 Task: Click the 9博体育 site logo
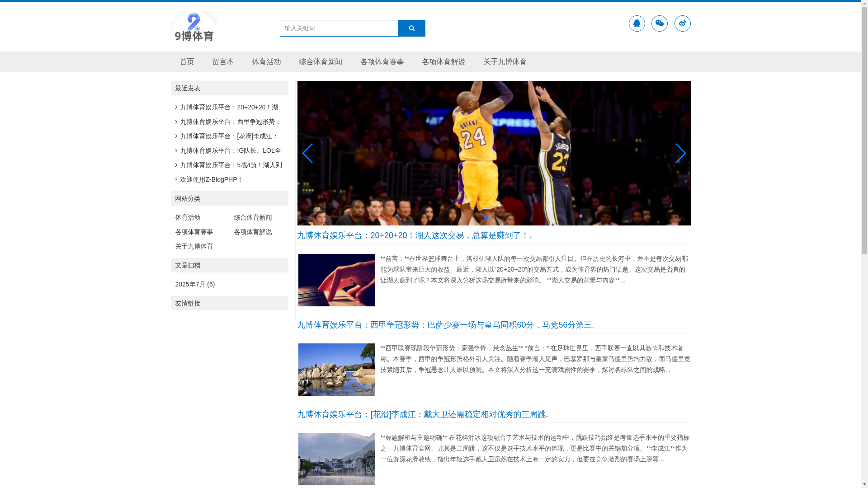tap(193, 27)
